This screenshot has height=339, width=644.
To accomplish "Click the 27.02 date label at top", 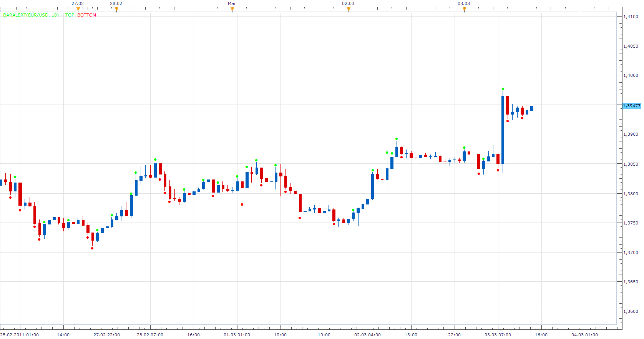I will tap(78, 3).
